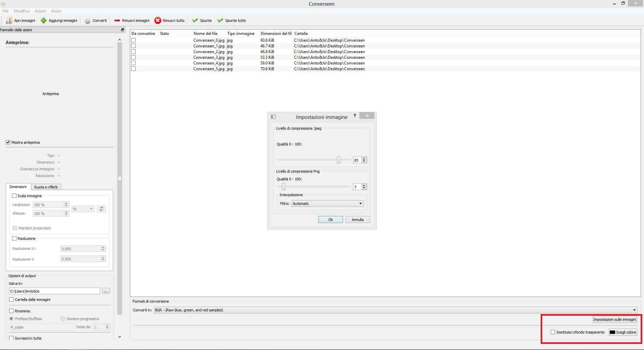Click the Png compression slider handle
Viewport: 644px width, 350px height.
(x=284, y=186)
